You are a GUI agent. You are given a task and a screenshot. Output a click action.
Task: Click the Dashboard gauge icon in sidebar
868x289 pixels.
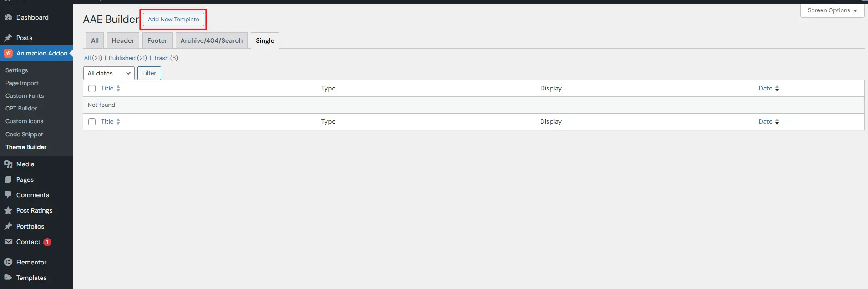(x=8, y=17)
